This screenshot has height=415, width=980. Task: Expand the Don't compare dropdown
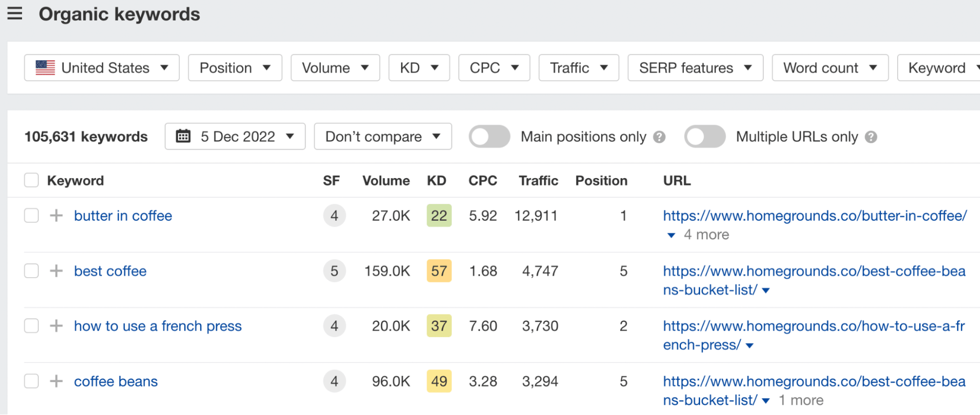tap(382, 136)
